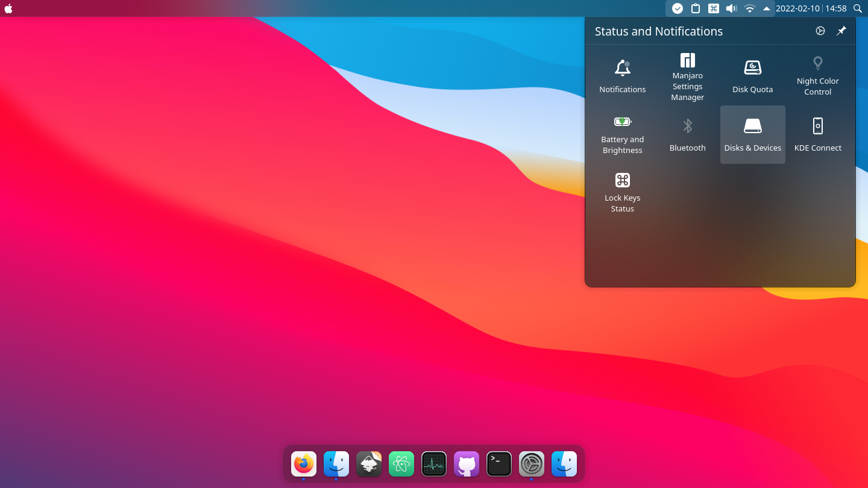Click the Status and Notifications title
868x488 pixels.
659,31
